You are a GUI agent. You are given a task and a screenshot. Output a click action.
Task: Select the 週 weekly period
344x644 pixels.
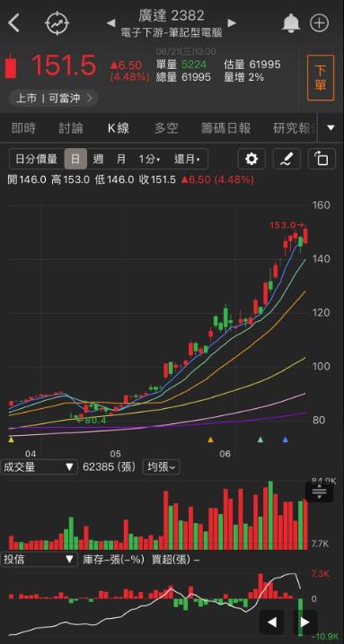[x=98, y=159]
